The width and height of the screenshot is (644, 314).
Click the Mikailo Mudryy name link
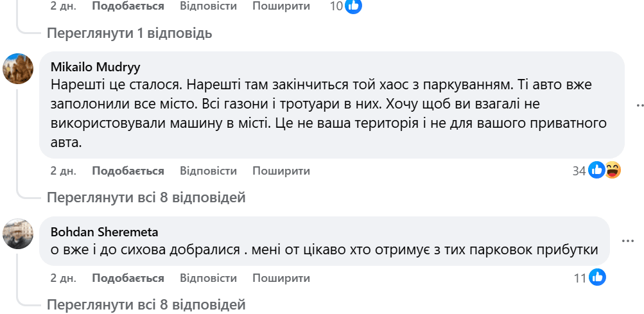(x=95, y=67)
